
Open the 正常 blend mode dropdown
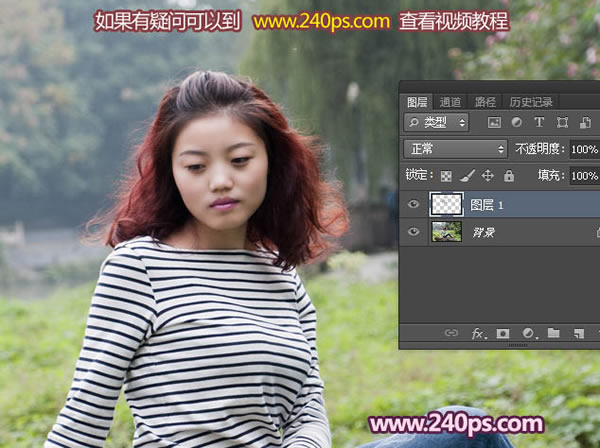coord(455,148)
